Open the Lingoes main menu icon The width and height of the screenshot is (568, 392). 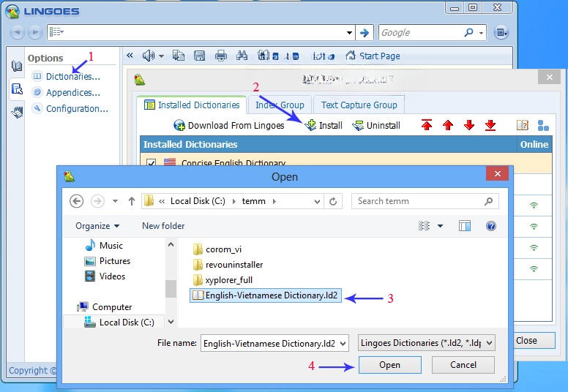pos(501,33)
